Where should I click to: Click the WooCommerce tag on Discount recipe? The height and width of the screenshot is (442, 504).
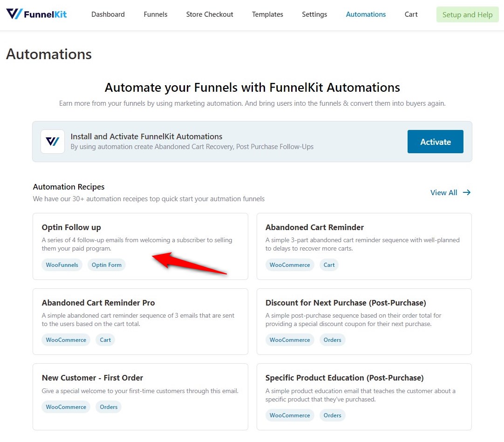click(290, 340)
